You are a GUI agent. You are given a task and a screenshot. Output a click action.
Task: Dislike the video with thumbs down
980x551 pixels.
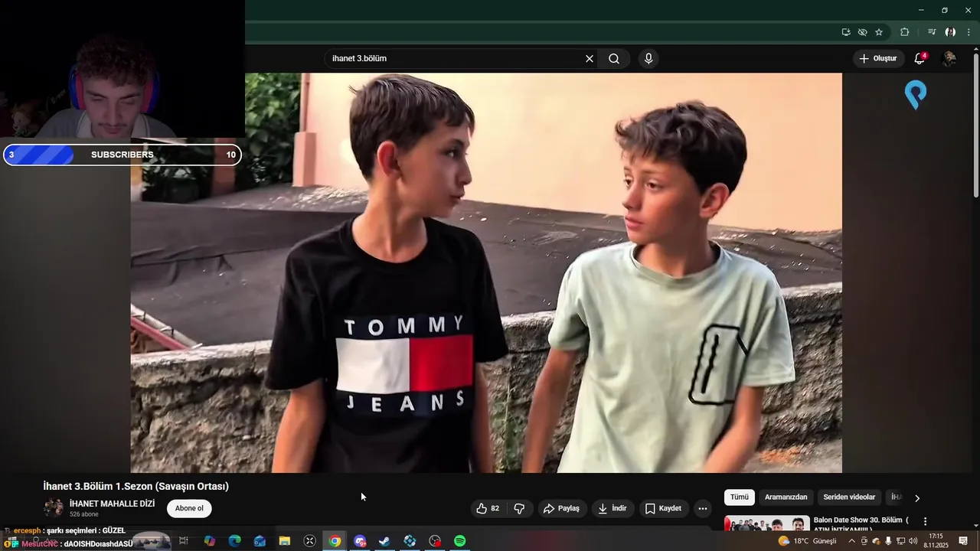519,508
